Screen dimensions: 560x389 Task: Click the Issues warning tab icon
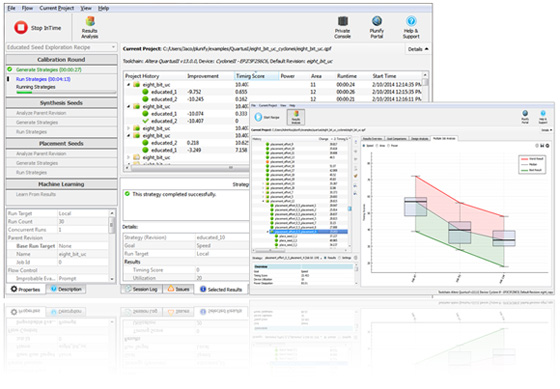[171, 289]
